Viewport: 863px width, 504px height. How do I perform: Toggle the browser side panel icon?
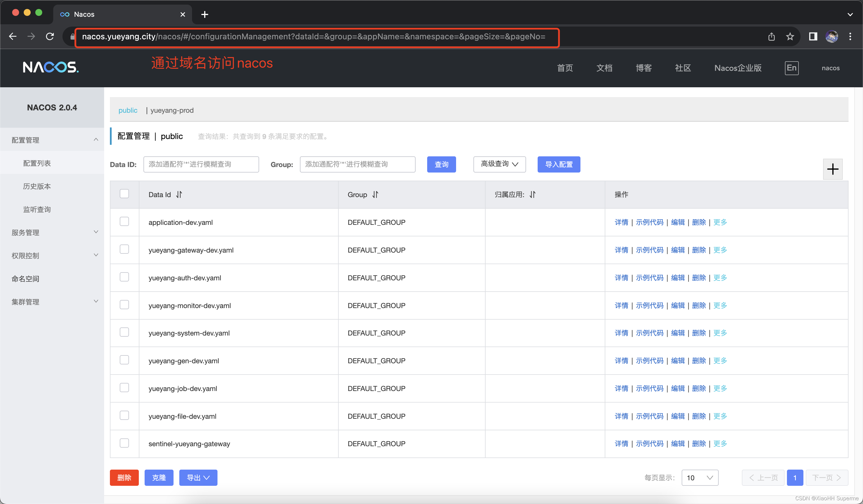(813, 36)
